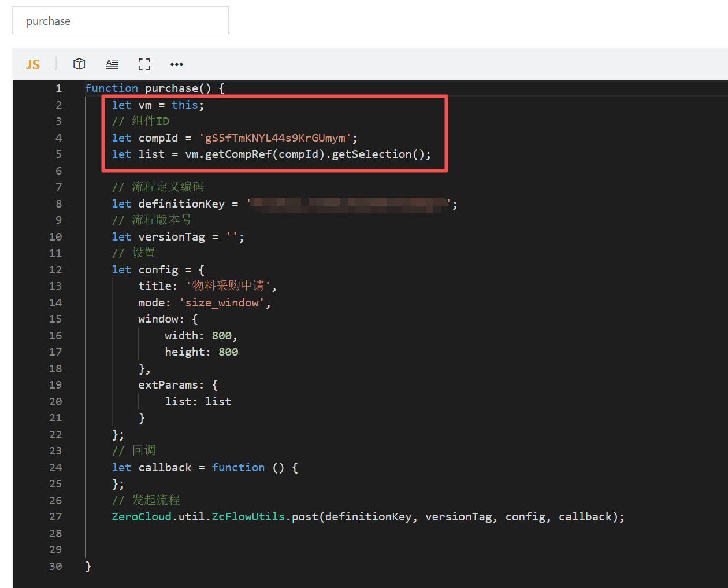Viewport: 728px width, 588px height.
Task: Click line number 1 in gutter
Action: click(58, 88)
